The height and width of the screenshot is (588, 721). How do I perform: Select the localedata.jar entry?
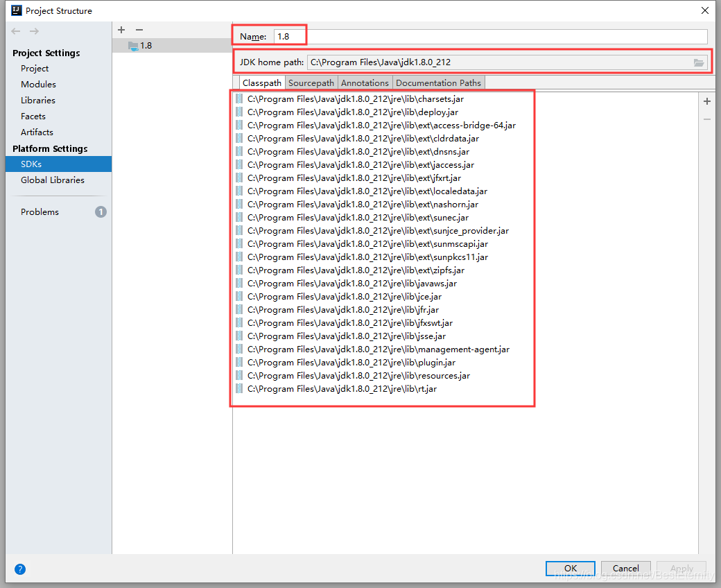[367, 191]
